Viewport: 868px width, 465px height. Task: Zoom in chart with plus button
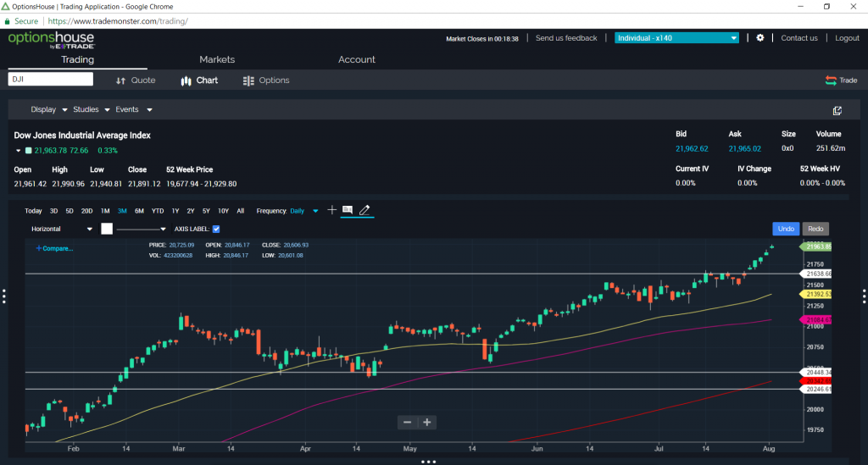427,423
